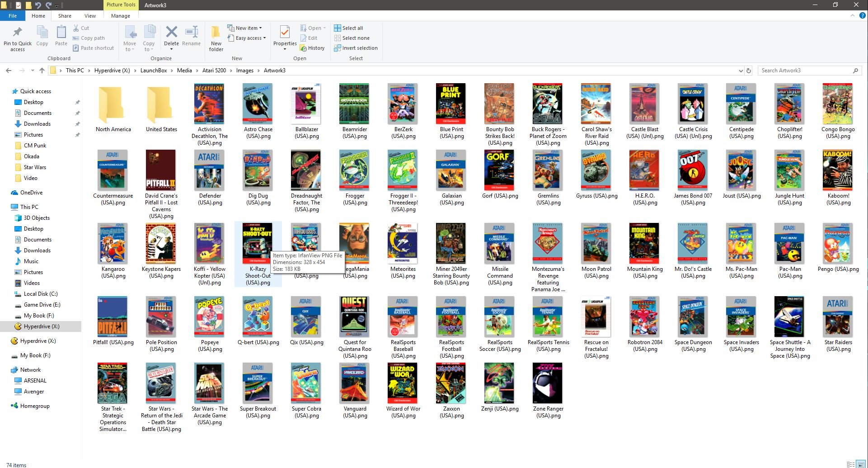Open the Help question mark icon

coord(862,15)
